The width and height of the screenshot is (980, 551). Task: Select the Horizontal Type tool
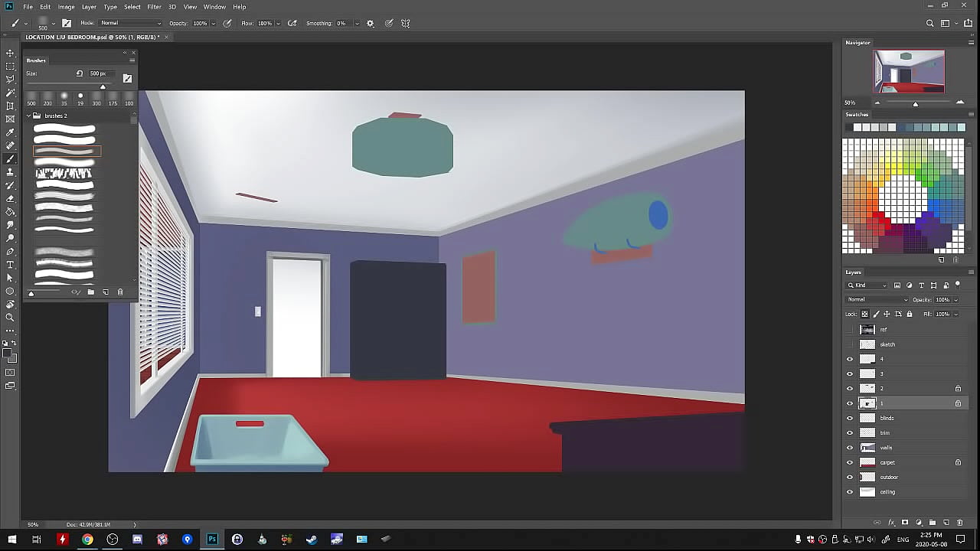point(10,265)
